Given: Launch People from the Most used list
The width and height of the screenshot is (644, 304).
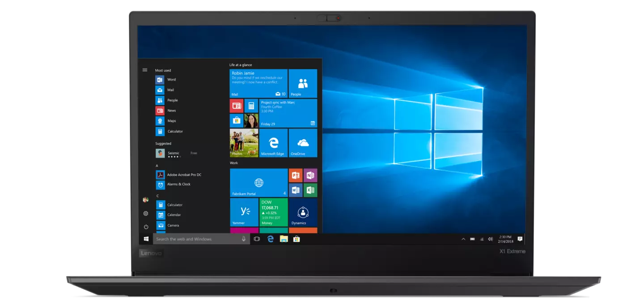Looking at the screenshot, I should tap(167, 100).
